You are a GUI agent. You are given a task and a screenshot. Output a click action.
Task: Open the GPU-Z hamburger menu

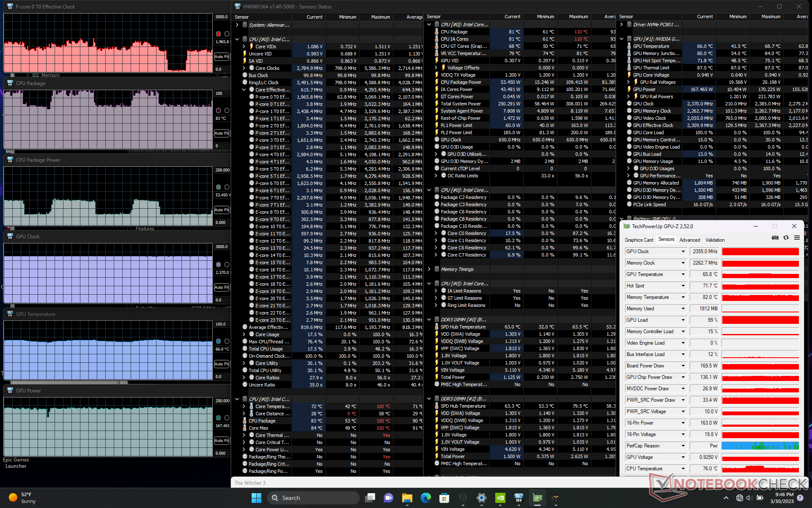coord(797,238)
